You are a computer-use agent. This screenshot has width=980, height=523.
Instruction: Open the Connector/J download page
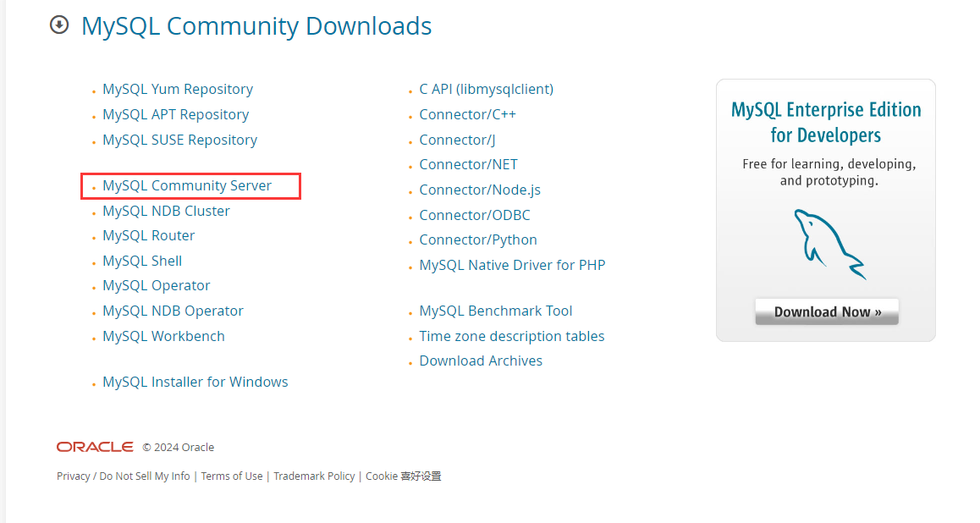tap(457, 139)
